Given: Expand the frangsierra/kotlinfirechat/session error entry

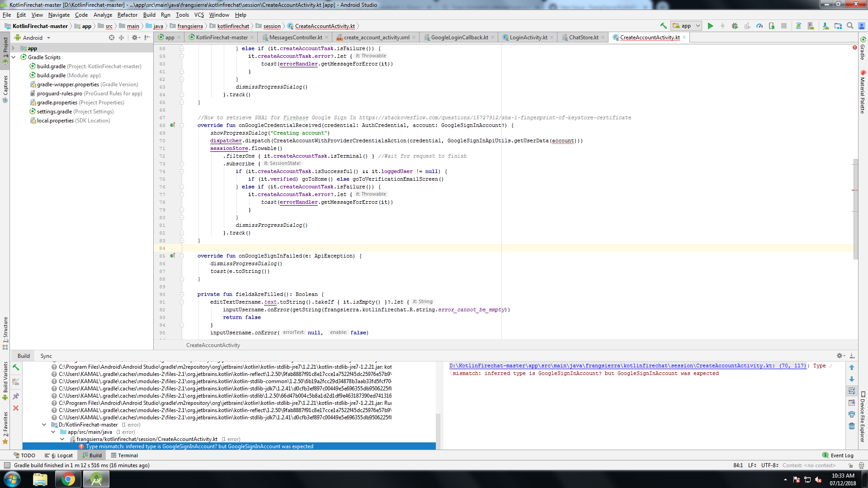Looking at the screenshot, I should pos(62,439).
